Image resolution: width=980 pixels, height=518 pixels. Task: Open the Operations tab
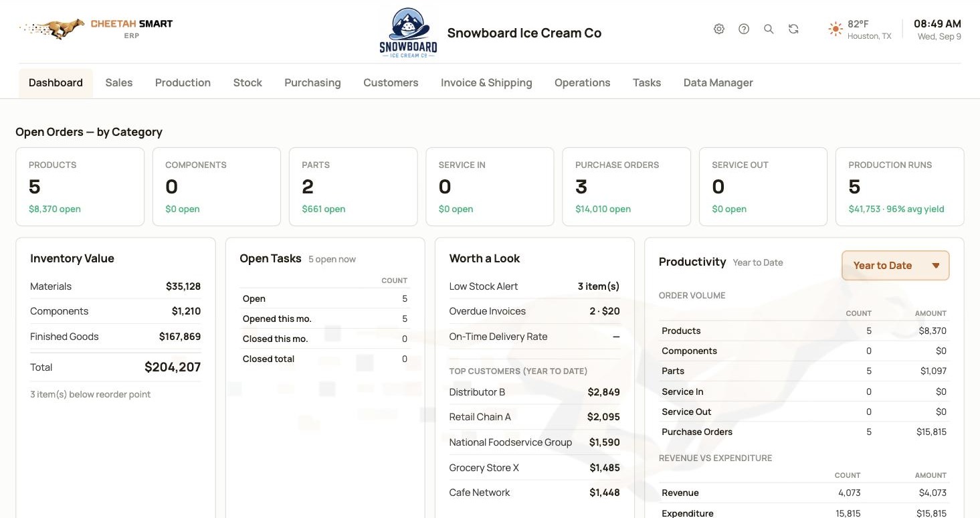pyautogui.click(x=582, y=83)
